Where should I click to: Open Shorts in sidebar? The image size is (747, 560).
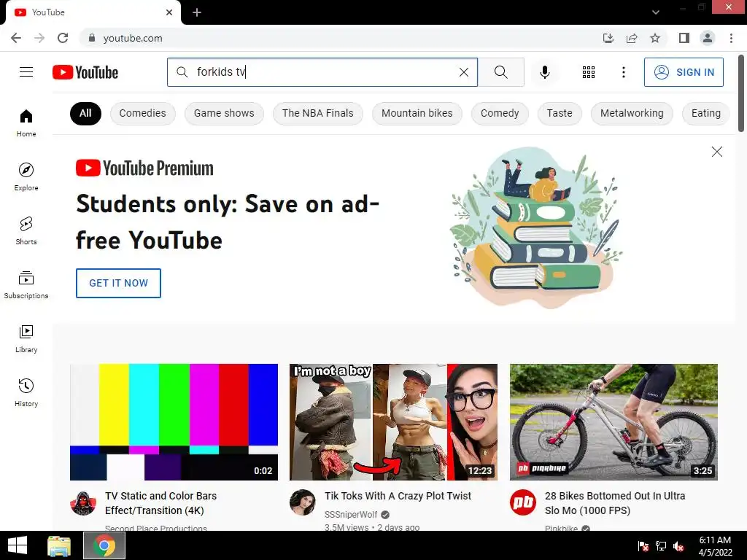point(26,230)
